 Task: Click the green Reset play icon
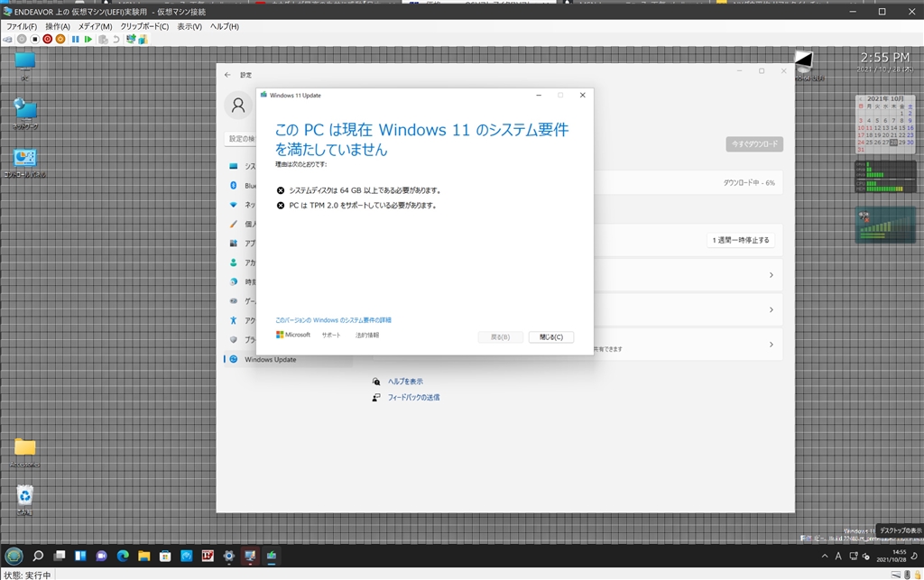[88, 40]
